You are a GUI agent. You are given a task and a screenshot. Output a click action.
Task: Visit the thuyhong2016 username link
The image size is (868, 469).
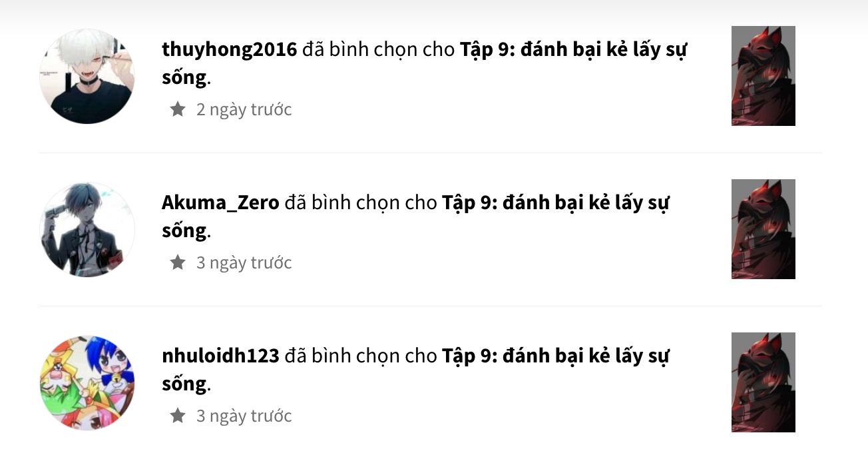(229, 50)
